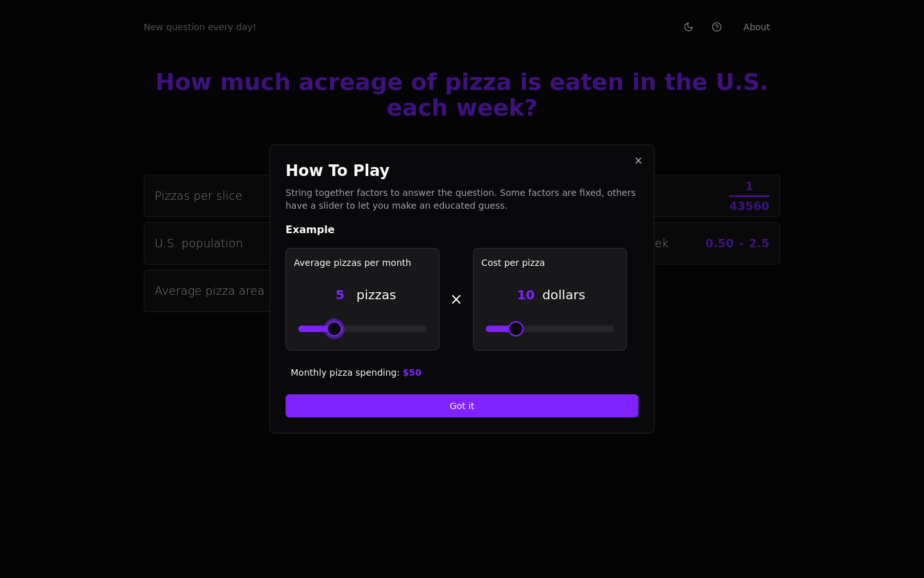Click the Got it button
The width and height of the screenshot is (924, 578).
point(462,406)
